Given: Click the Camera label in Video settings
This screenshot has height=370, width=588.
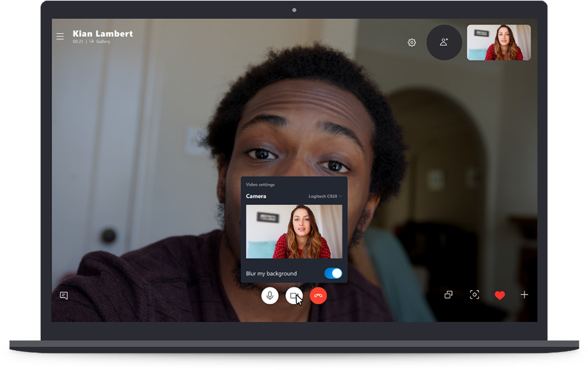Looking at the screenshot, I should click(x=256, y=196).
